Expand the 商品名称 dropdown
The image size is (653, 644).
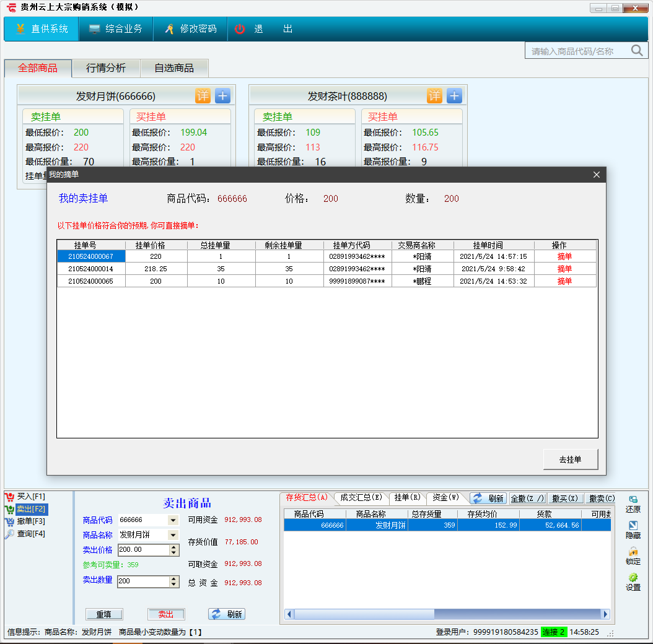point(173,535)
